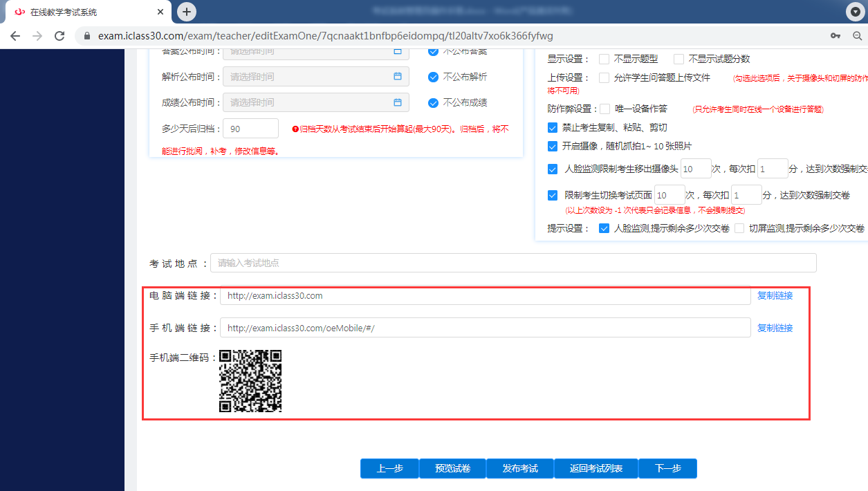Click the 考试地点 input field
Viewport: 868px width, 491px height.
point(513,263)
